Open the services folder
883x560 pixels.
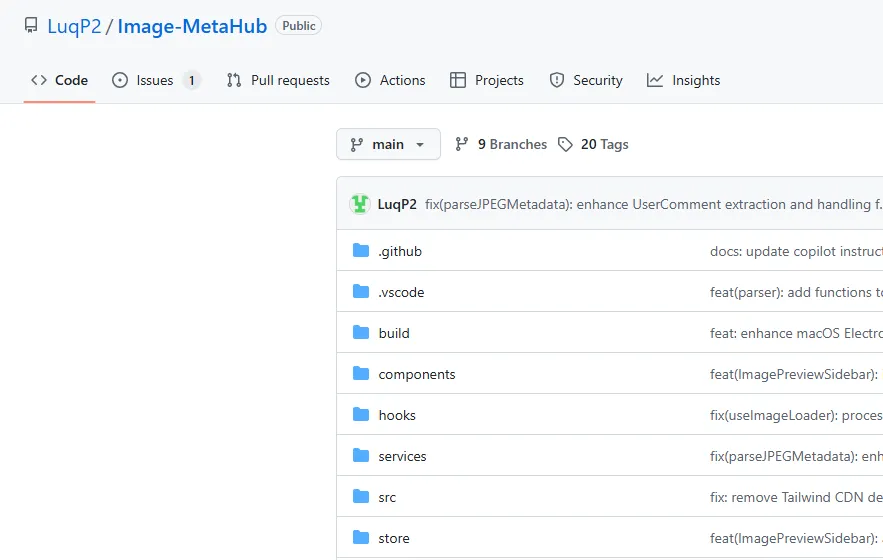point(402,456)
